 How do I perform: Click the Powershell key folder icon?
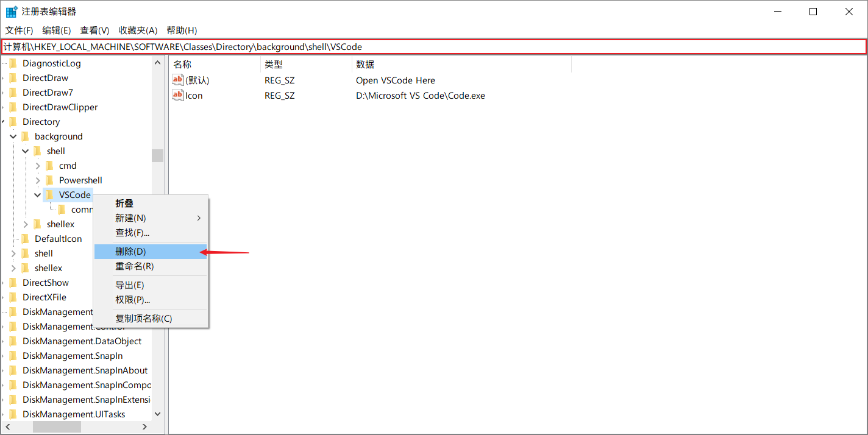tap(49, 180)
